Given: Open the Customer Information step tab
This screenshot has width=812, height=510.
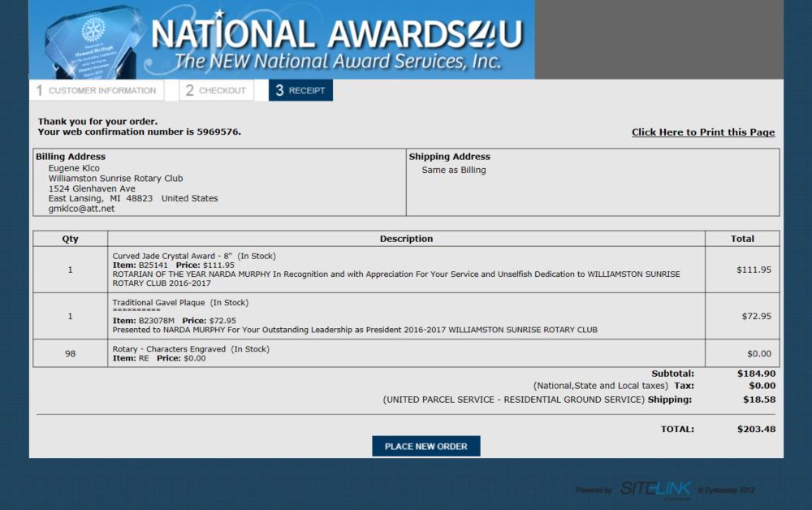Looking at the screenshot, I should point(97,90).
